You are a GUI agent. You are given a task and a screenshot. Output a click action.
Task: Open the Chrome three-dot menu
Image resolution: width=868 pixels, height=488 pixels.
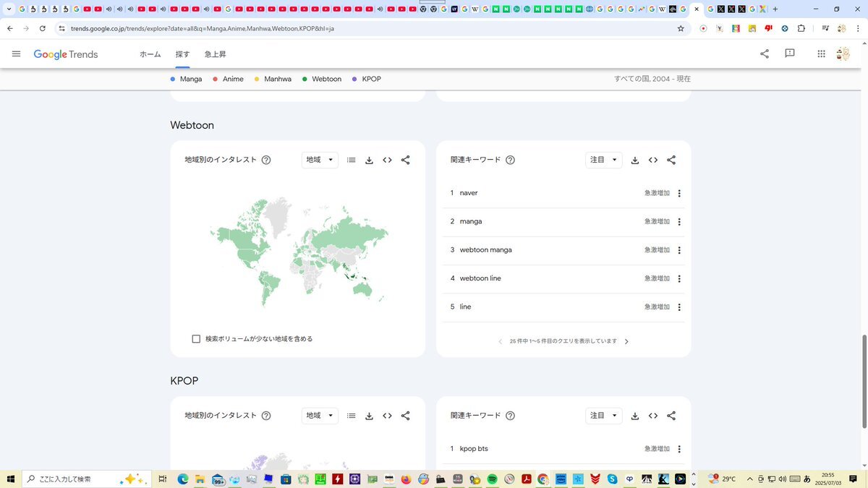tap(858, 28)
